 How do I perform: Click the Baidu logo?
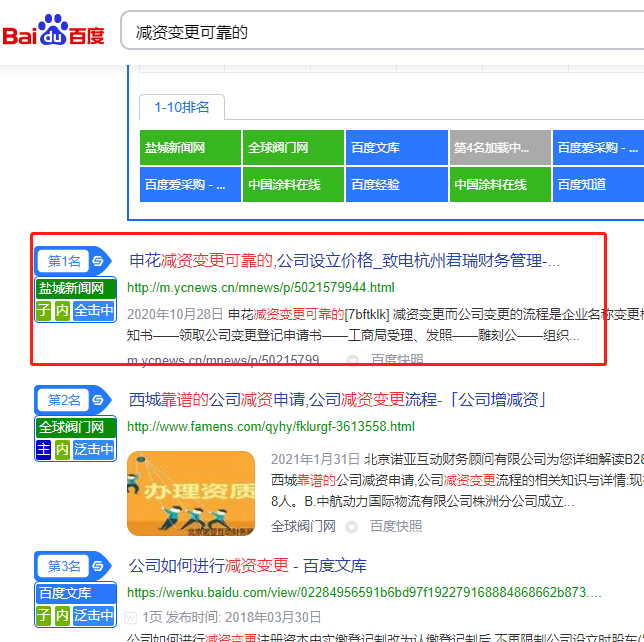(53, 30)
